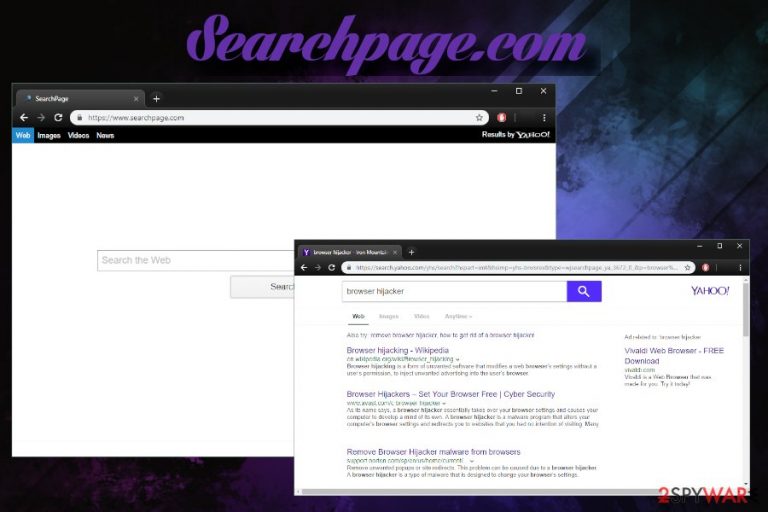Reload the Yahoo search results page
768x512 pixels.
coord(332,268)
